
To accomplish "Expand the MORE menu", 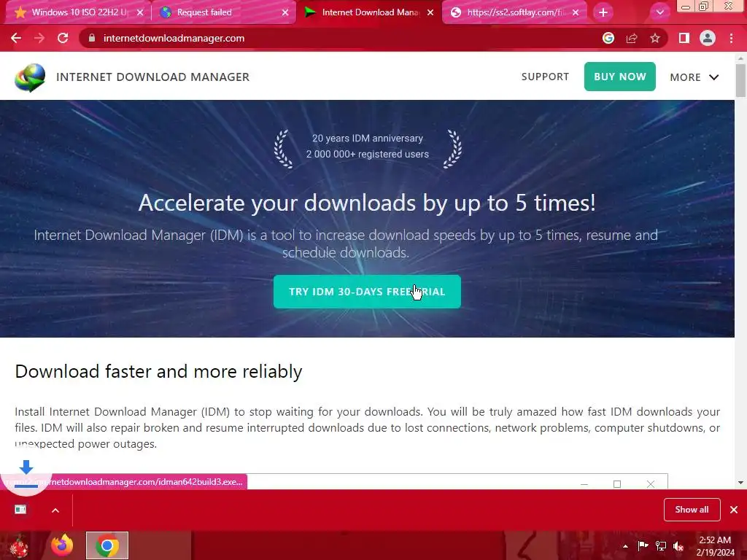I will [x=694, y=77].
